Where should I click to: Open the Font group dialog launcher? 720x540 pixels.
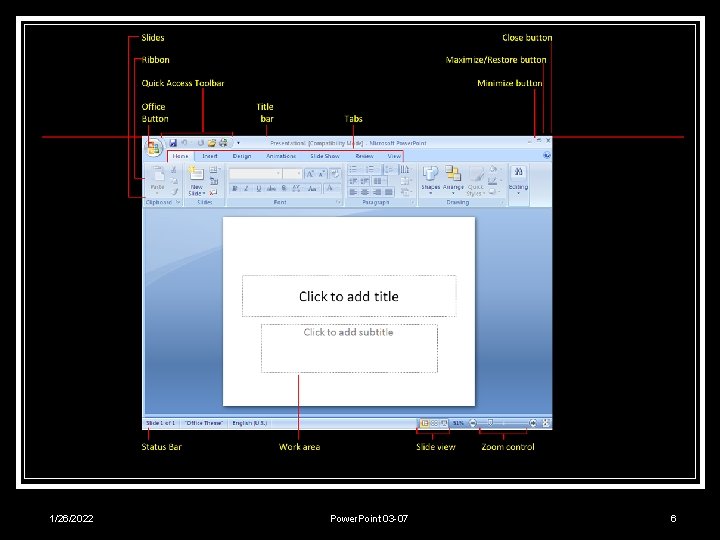tap(338, 202)
